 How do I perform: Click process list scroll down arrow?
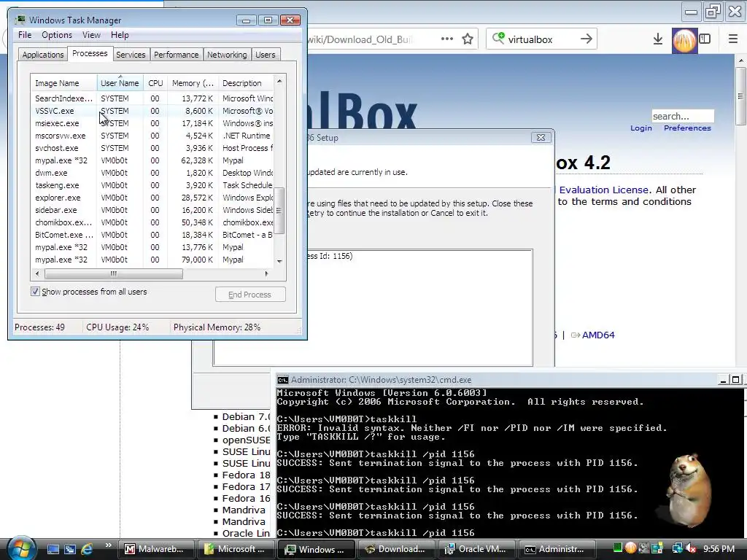pyautogui.click(x=279, y=261)
